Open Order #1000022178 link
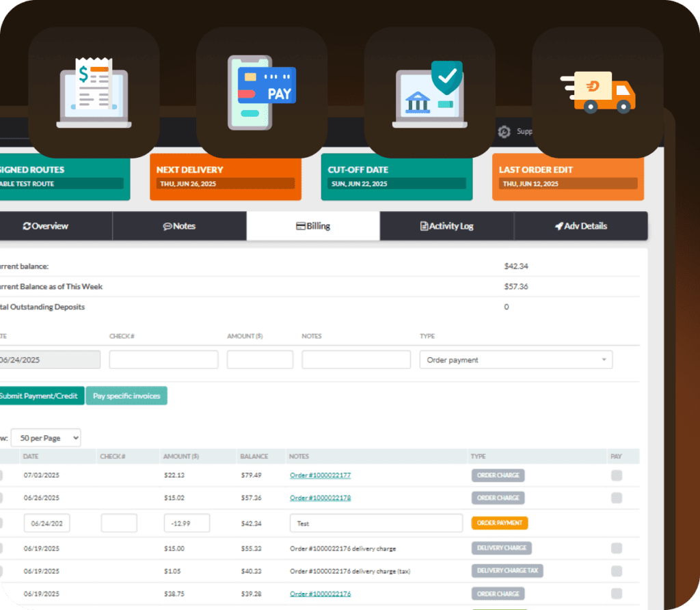The width and height of the screenshot is (700, 610). click(320, 497)
